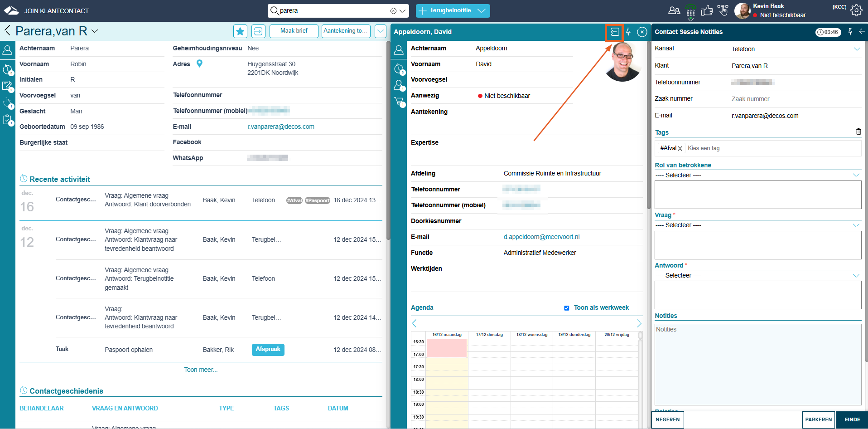Open more actions dropdown after Aantekening
Image resolution: width=868 pixels, height=429 pixels.
click(x=381, y=31)
